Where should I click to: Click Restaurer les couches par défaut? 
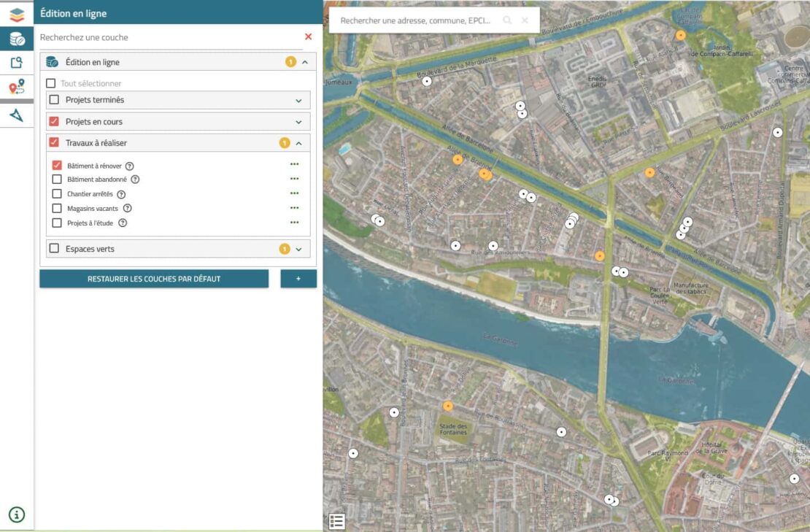154,279
